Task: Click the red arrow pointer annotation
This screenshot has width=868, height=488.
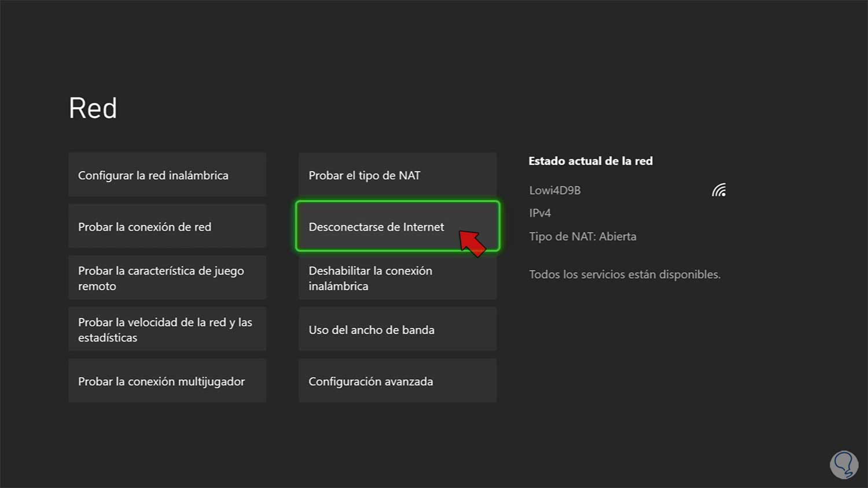Action: tap(472, 243)
